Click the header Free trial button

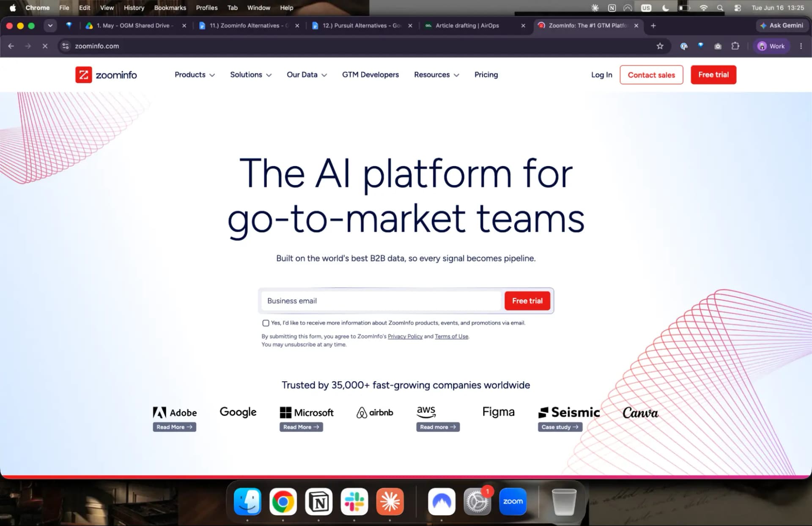click(713, 75)
